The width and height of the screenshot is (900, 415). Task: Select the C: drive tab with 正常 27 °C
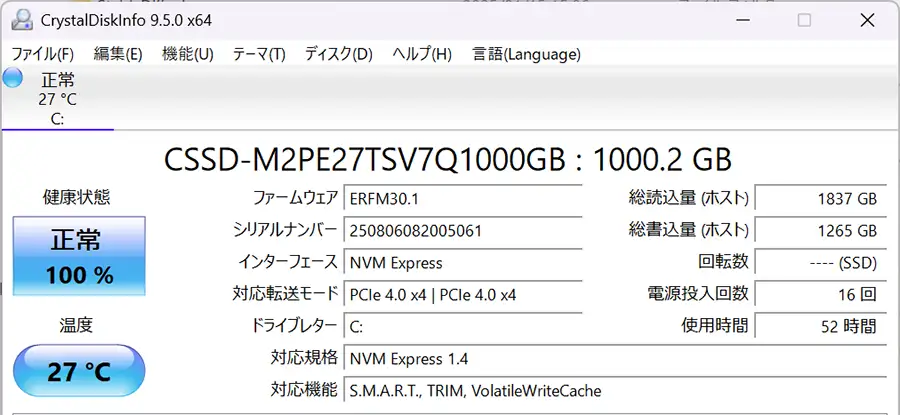coord(57,98)
